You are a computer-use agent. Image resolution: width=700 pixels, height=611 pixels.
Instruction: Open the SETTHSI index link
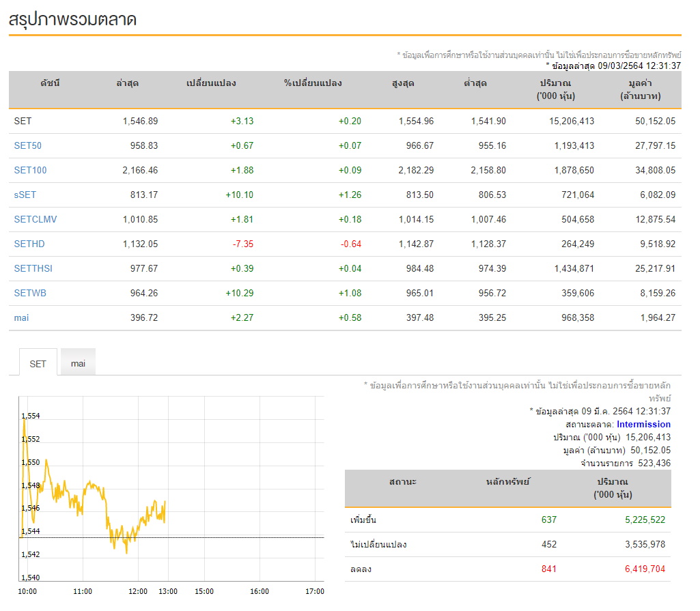pos(33,268)
